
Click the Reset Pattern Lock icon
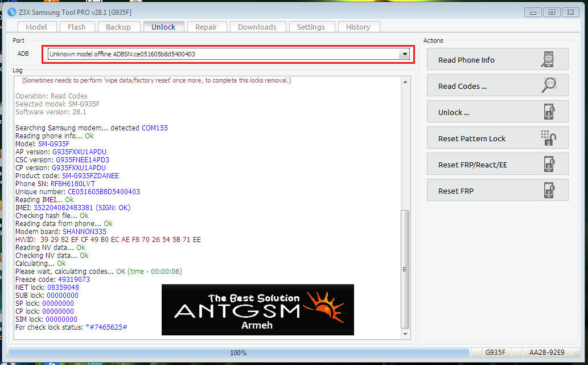tap(548, 138)
